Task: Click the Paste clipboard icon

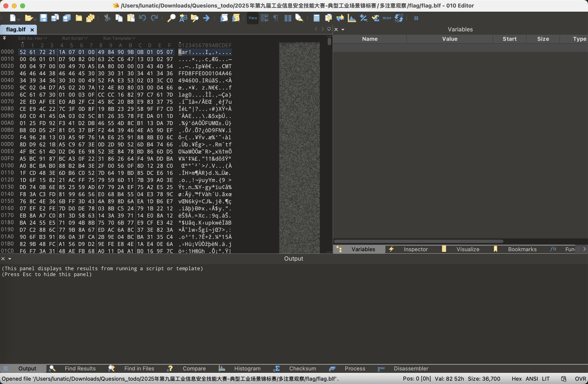Action: (x=131, y=18)
